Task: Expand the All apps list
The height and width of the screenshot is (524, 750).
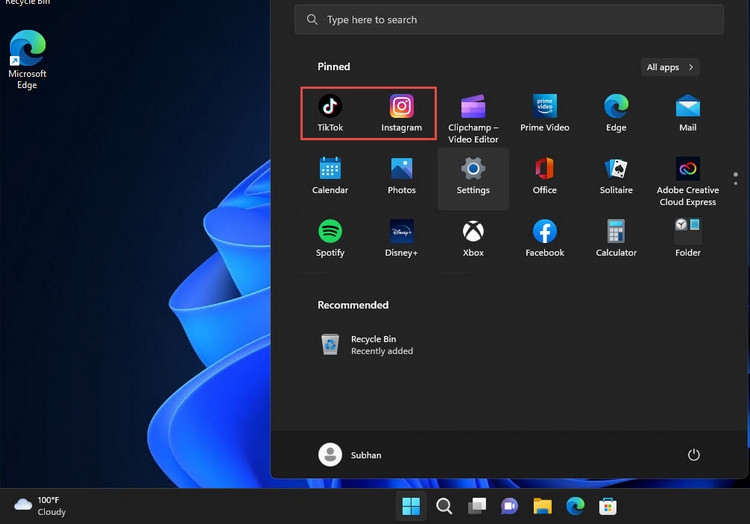Action: tap(670, 67)
